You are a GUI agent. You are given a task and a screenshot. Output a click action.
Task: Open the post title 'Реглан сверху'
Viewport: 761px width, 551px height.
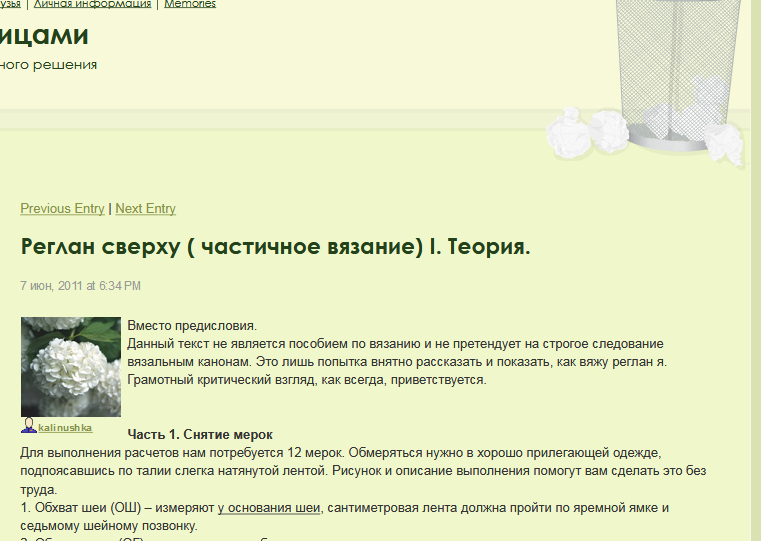[x=275, y=247]
